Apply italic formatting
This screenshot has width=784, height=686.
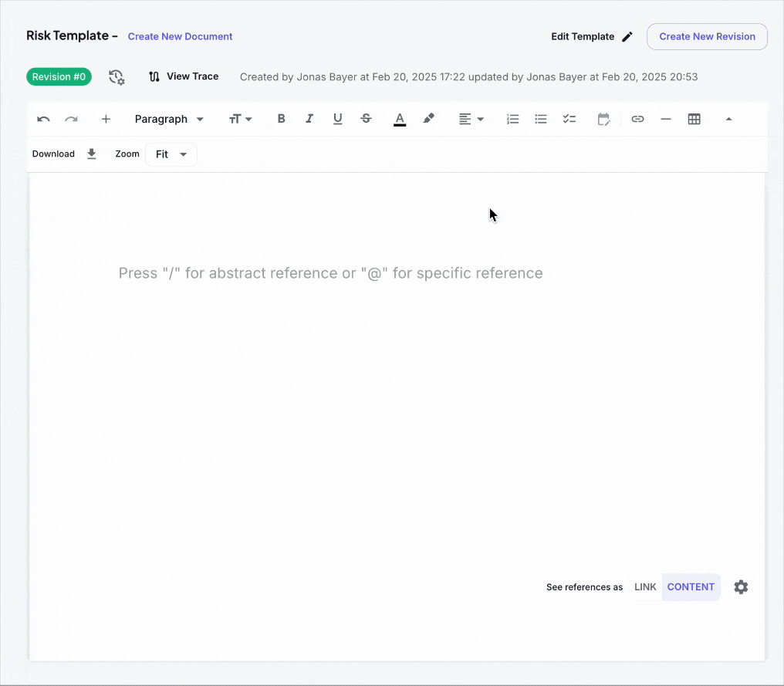[x=309, y=119]
